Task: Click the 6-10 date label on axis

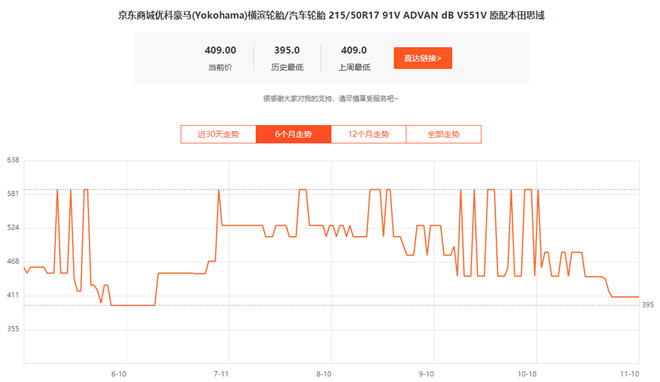Action: tap(119, 374)
